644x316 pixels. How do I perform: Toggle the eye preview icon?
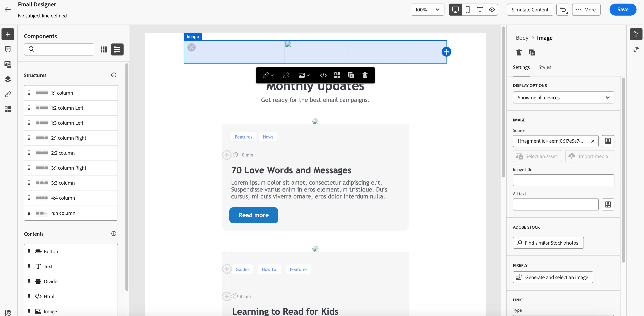492,10
